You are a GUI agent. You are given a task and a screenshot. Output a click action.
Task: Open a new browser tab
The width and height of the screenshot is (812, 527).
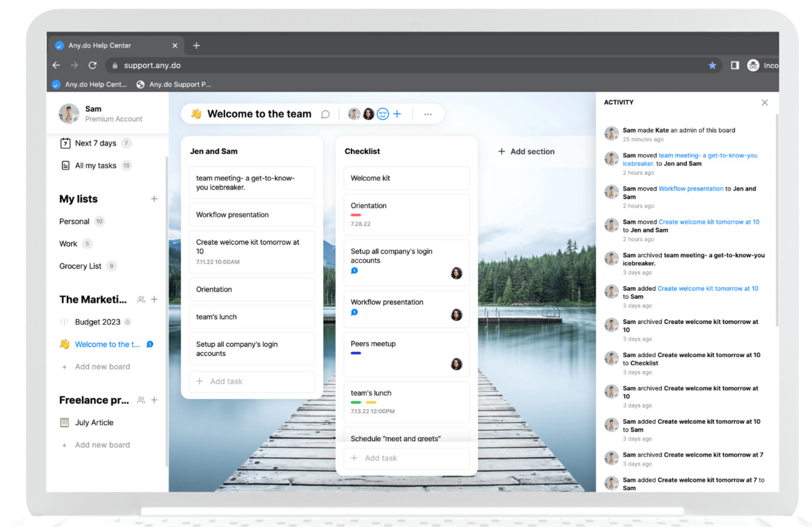coord(196,45)
